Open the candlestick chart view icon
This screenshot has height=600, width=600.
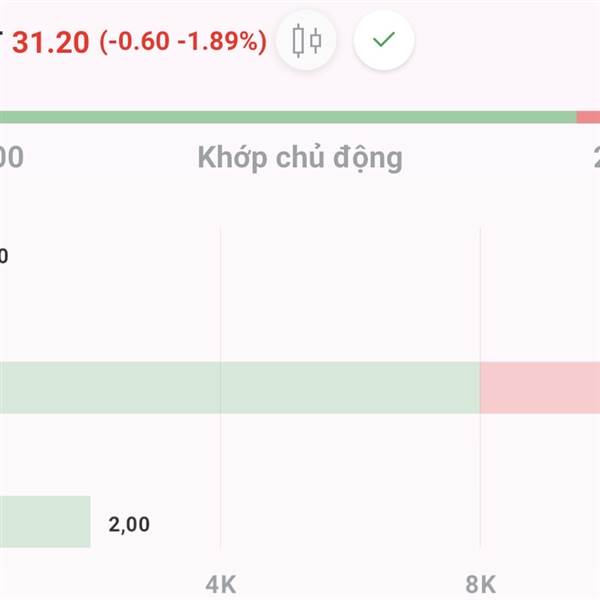(x=306, y=40)
